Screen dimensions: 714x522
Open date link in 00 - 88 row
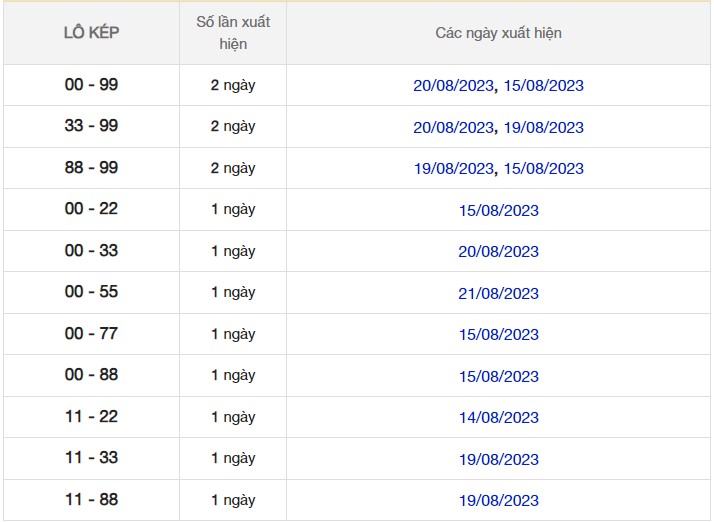click(498, 377)
